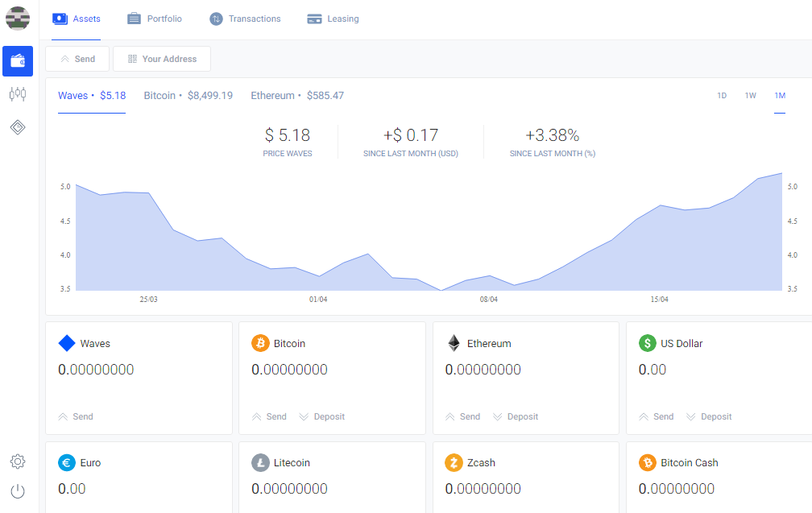Screen dimensions: 812x513
Task: Click the top Send button
Action: coord(77,59)
